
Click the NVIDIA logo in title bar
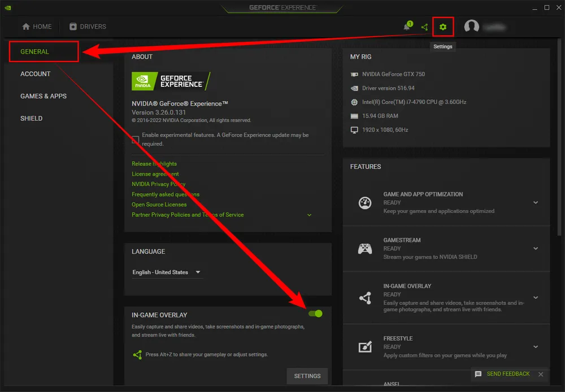tap(8, 7)
